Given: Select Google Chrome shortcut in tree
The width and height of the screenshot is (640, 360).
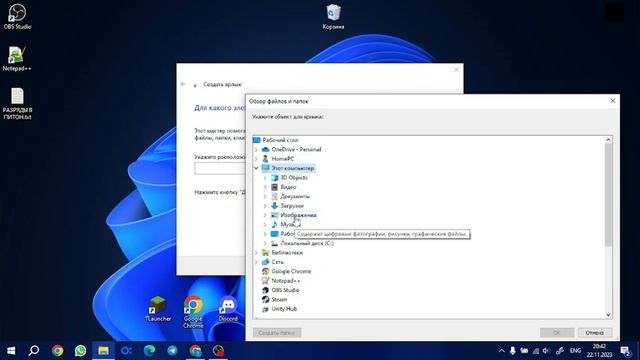Looking at the screenshot, I should point(291,271).
